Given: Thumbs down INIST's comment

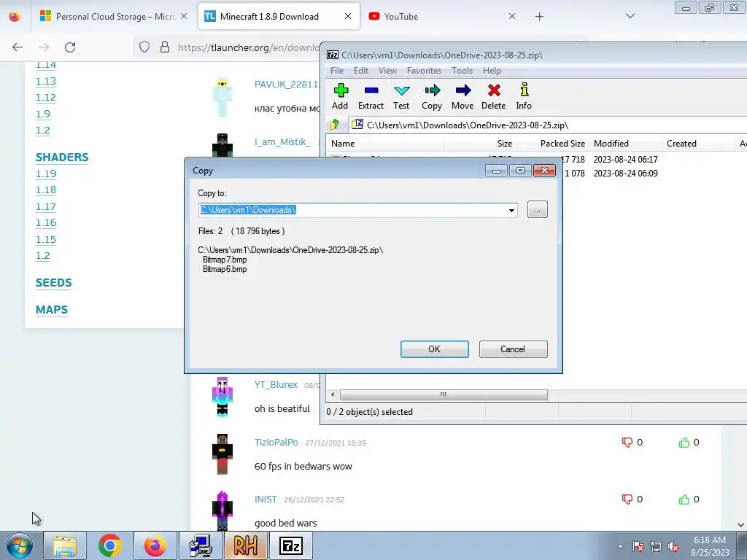Looking at the screenshot, I should coord(627,499).
